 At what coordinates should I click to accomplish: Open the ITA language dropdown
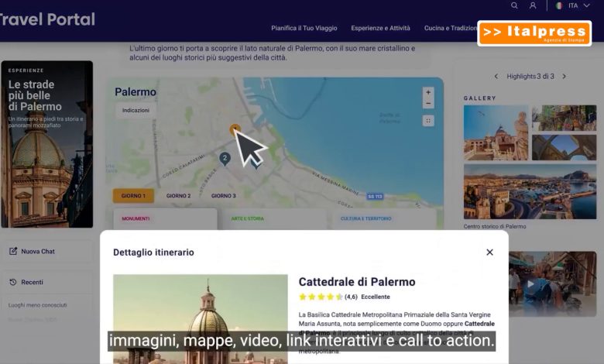click(572, 5)
